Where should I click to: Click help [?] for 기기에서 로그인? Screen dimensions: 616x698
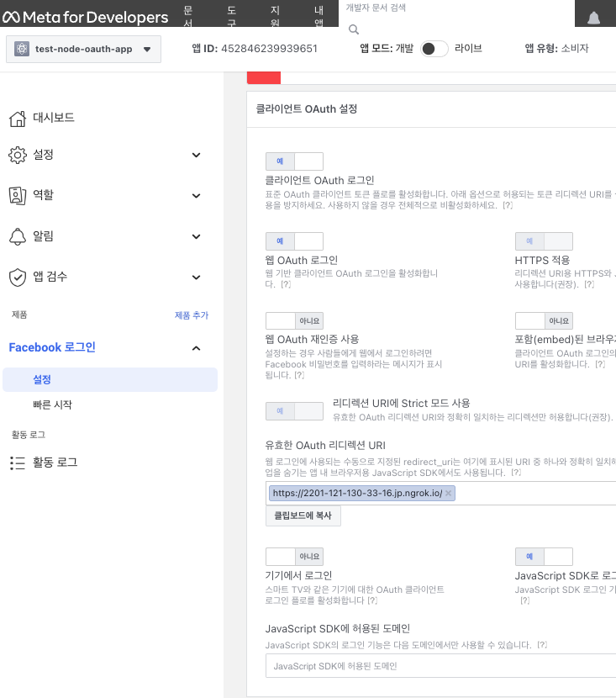click(372, 600)
